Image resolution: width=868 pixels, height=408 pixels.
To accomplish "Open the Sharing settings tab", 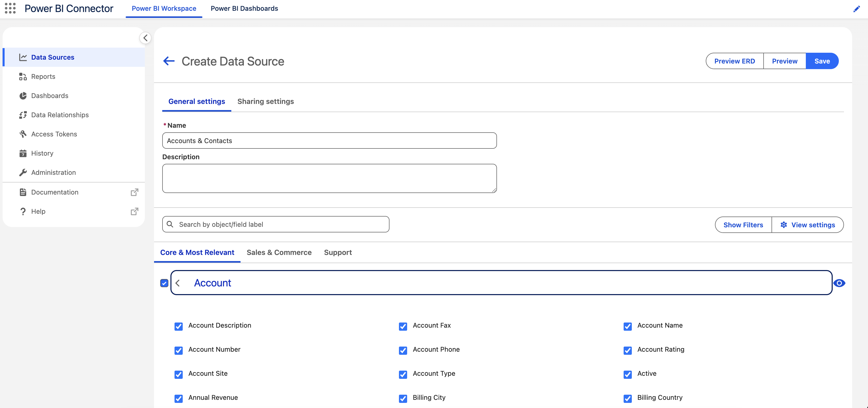I will coord(266,101).
